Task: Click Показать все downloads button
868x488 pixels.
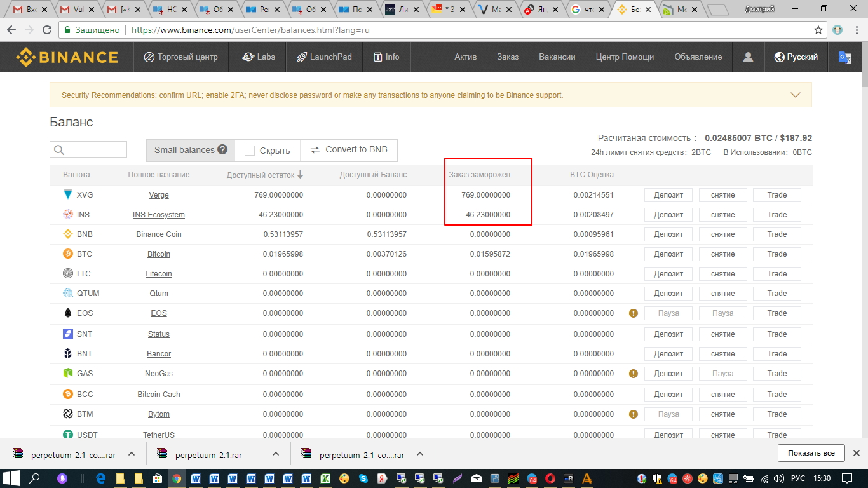Action: 811,453
